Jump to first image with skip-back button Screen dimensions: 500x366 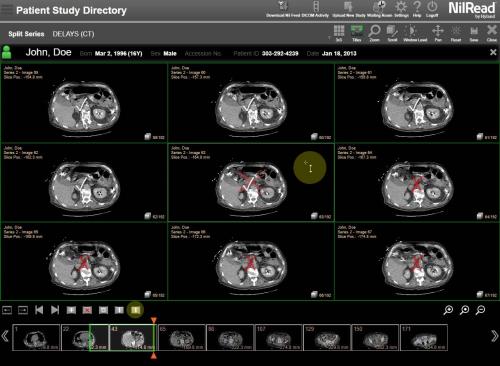coord(39,310)
